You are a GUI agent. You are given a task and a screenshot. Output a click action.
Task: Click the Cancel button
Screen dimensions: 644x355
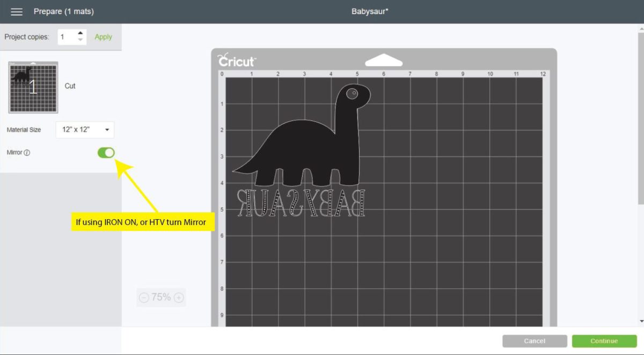(535, 341)
